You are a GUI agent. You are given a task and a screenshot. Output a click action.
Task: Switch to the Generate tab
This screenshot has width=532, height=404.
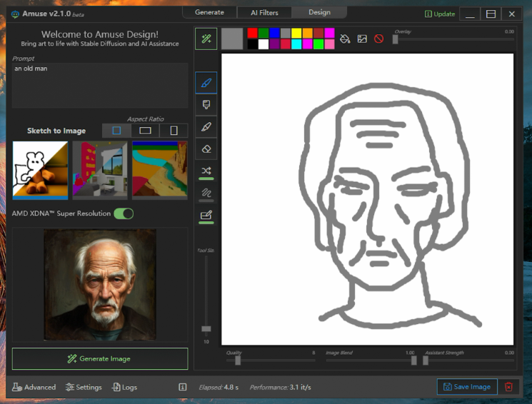click(x=209, y=12)
